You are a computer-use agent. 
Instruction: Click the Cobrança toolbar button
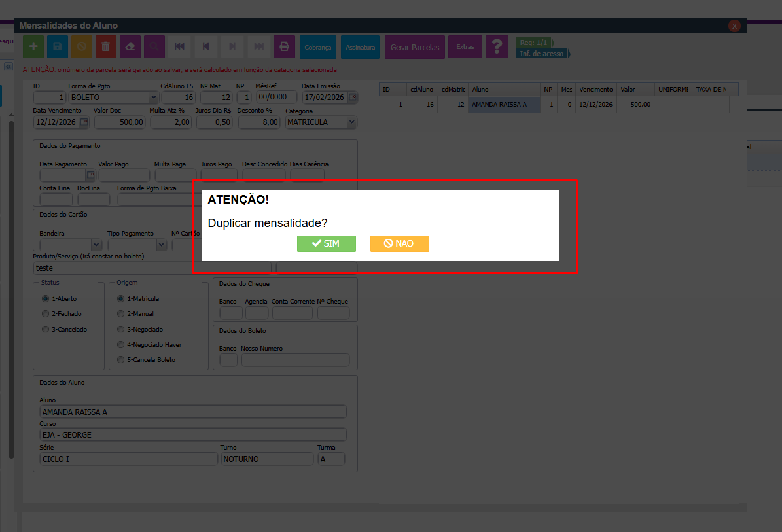tap(318, 47)
